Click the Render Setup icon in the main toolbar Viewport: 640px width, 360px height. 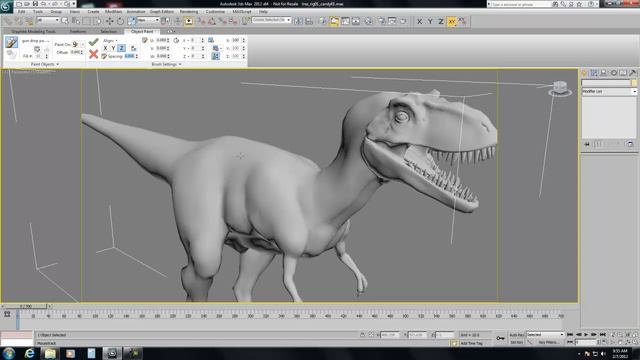point(381,21)
